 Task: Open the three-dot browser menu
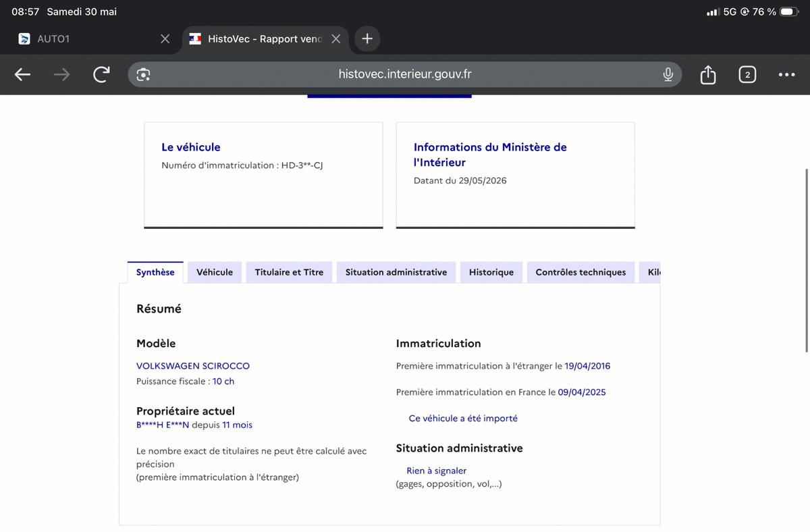click(786, 75)
